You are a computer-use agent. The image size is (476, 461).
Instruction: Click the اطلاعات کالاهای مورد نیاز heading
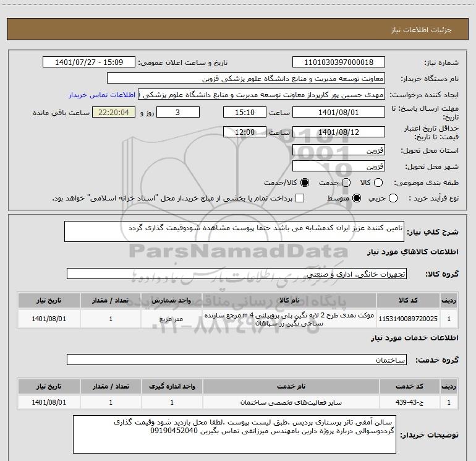(x=412, y=252)
